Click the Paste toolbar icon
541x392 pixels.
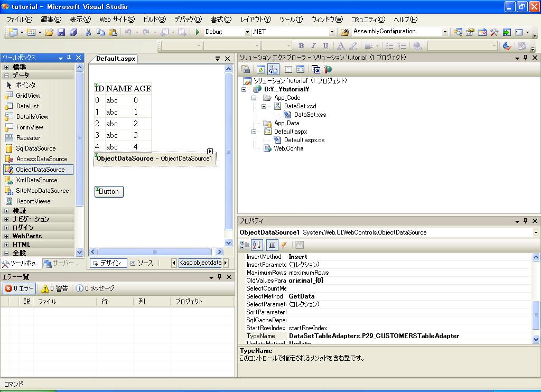113,32
